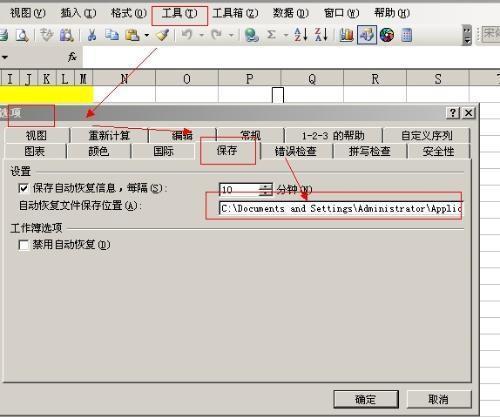This screenshot has width=500, height=417.
Task: Enable the disable AutoRecover checkbox
Action: click(x=23, y=245)
